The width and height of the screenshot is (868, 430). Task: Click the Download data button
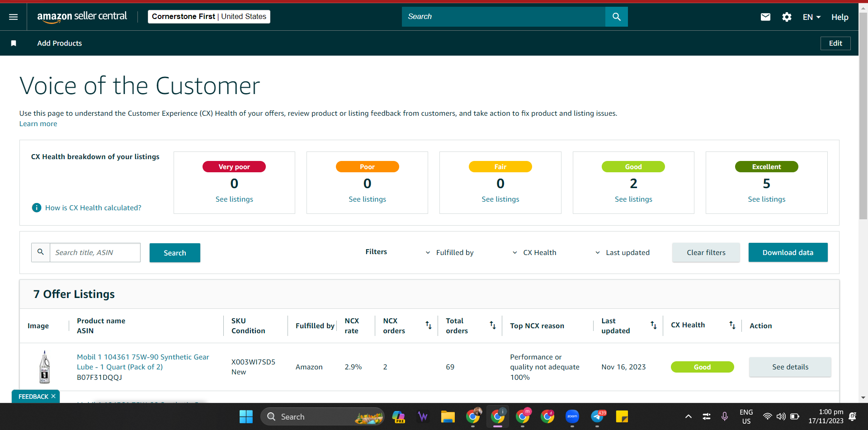pyautogui.click(x=788, y=252)
